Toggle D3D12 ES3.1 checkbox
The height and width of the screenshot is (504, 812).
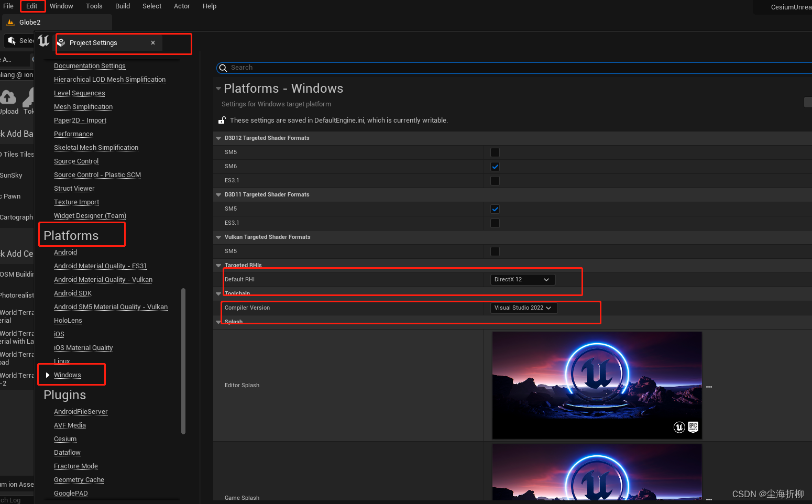(495, 181)
